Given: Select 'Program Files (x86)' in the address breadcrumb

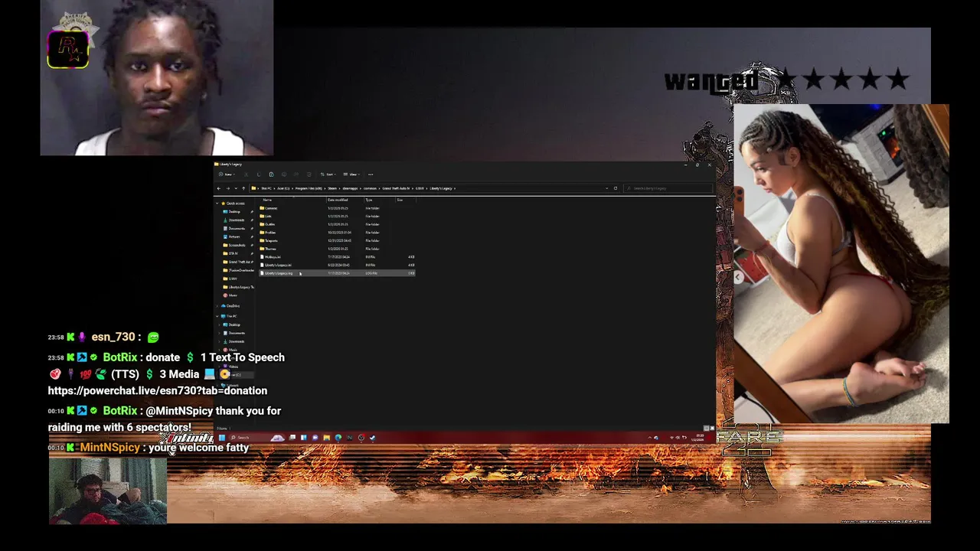Looking at the screenshot, I should coord(309,188).
